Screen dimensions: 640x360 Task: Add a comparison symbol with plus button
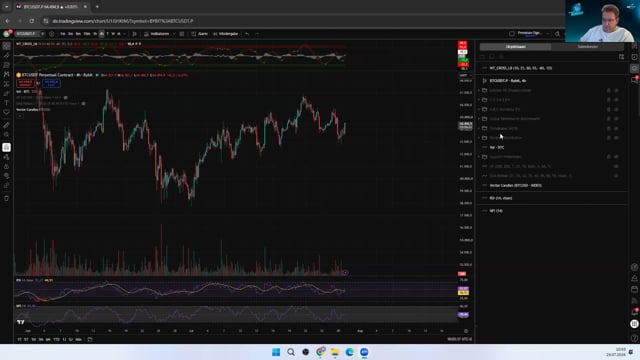51,33
